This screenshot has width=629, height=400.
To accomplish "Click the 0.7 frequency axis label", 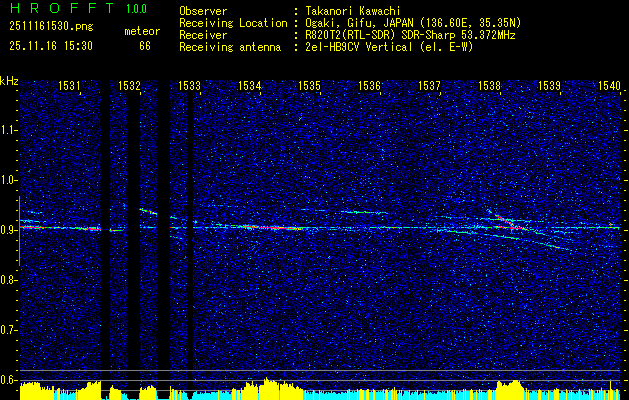I will 8,330.
